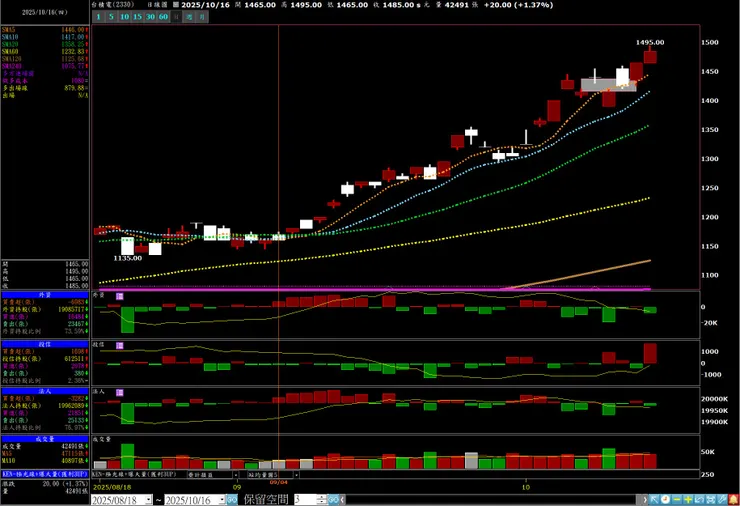Switch to 1-minute chart interval
Screen dimensions: 740x506
(x=98, y=17)
